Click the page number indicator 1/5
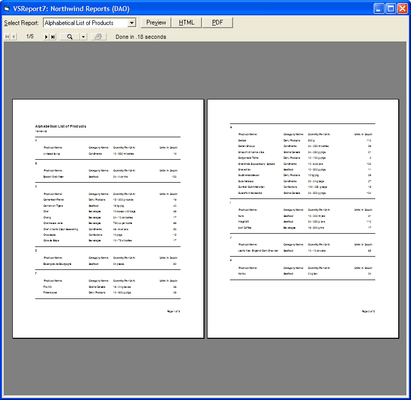Image resolution: width=411 pixels, height=400 pixels. pos(30,36)
